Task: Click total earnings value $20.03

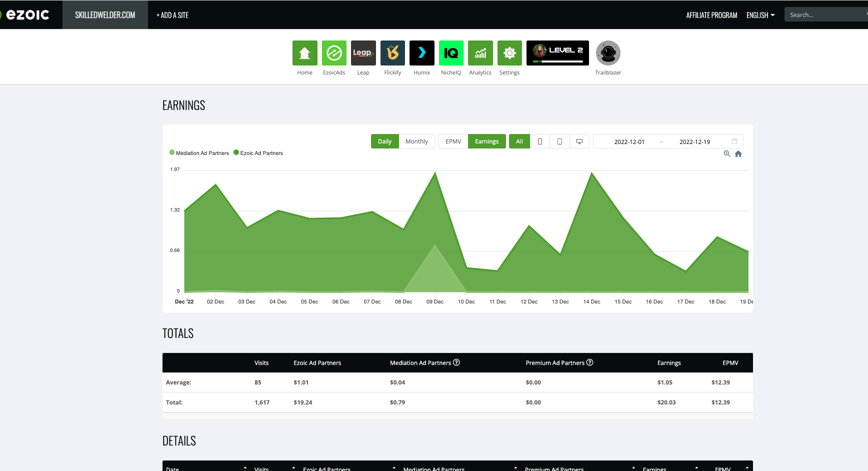Action: click(x=666, y=402)
